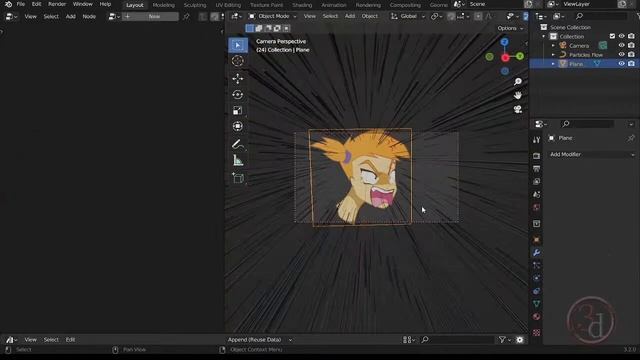
Task: Set the selection mode to new selection
Action: (x=249, y=29)
